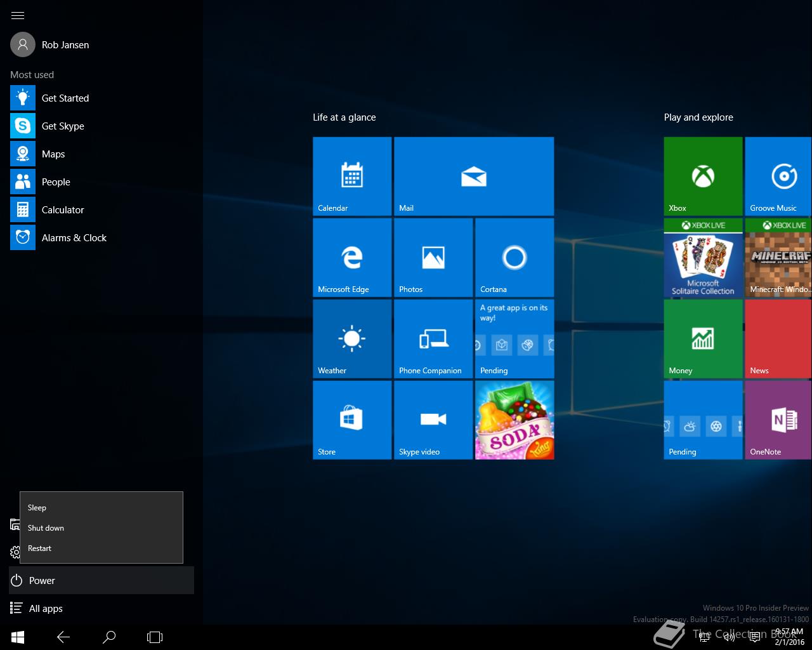The width and height of the screenshot is (812, 650).
Task: Open Alarms & Clock from Most used
Action: pos(101,238)
